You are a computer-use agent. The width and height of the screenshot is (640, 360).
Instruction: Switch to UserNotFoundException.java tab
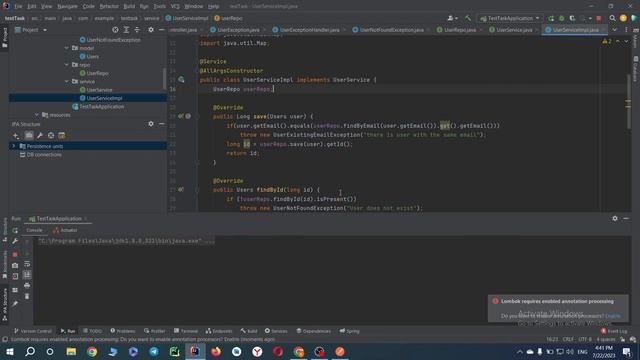pos(391,30)
